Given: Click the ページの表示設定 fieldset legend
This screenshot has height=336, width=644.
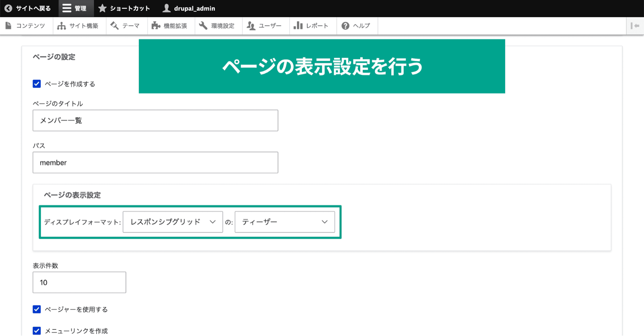Looking at the screenshot, I should tap(72, 195).
